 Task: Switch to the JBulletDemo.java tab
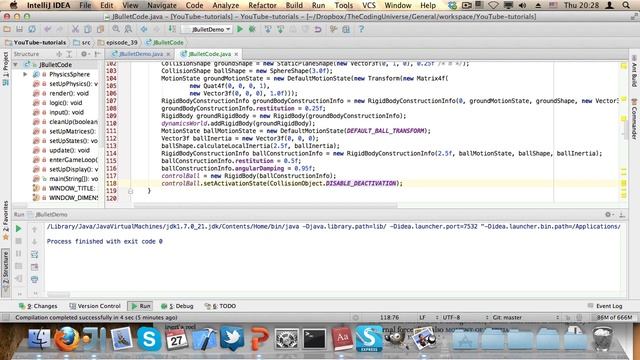tap(140, 54)
